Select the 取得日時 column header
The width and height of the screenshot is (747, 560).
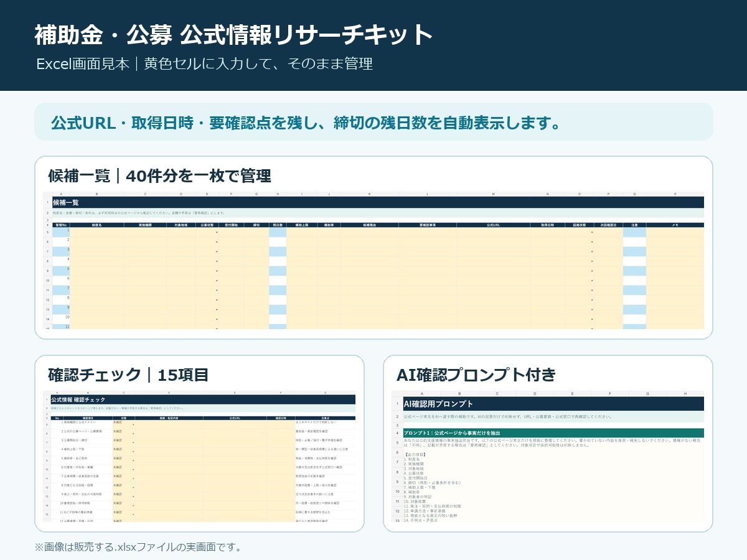pyautogui.click(x=547, y=225)
